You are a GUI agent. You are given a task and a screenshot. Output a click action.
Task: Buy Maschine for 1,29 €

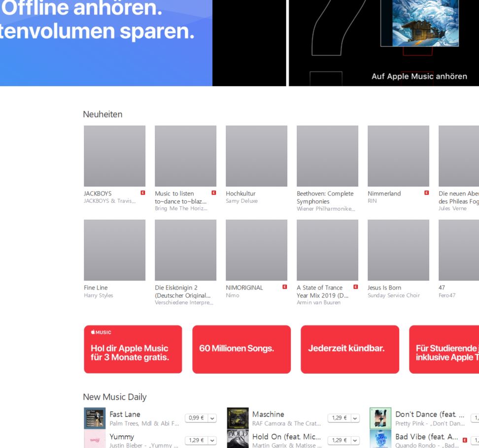tap(339, 418)
